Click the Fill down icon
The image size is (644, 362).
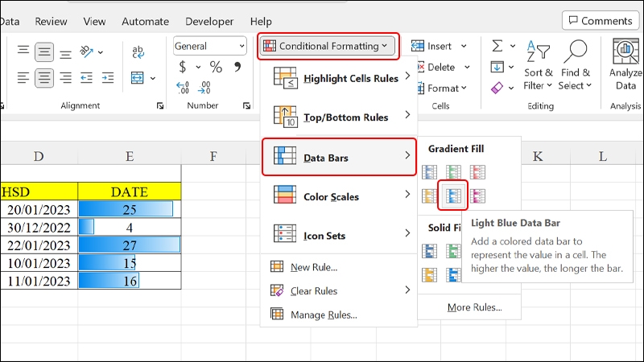tap(497, 67)
